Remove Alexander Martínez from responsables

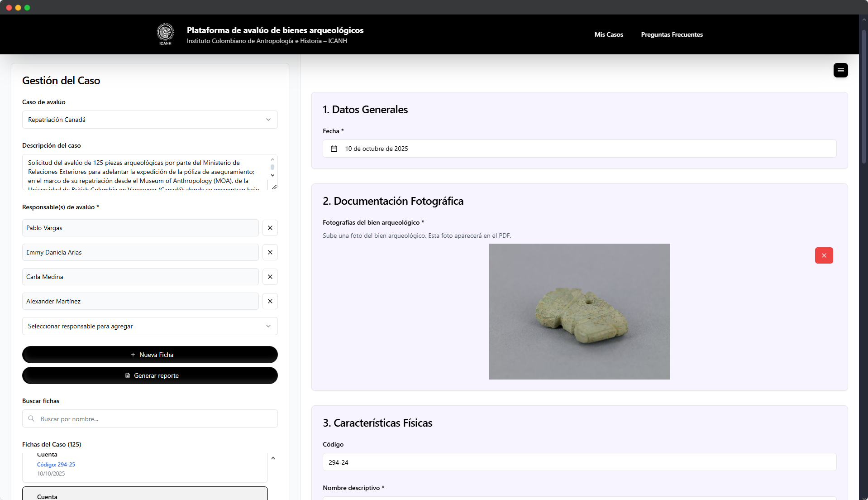[x=270, y=301]
